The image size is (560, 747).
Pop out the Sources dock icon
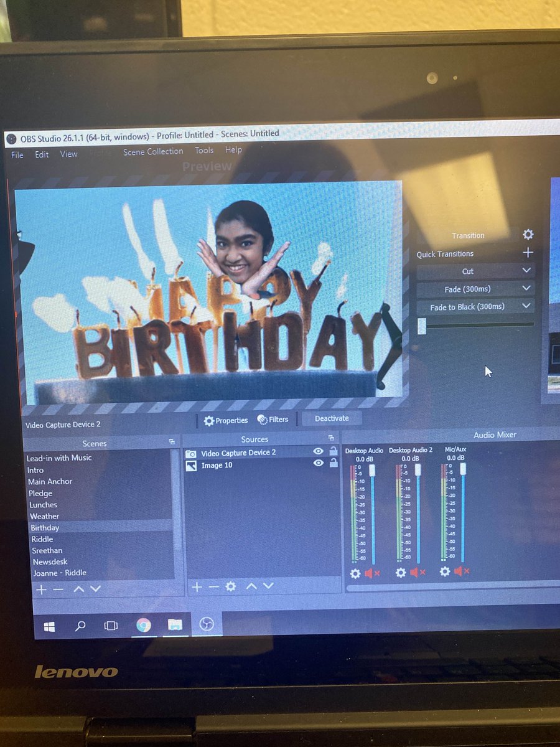coord(331,438)
